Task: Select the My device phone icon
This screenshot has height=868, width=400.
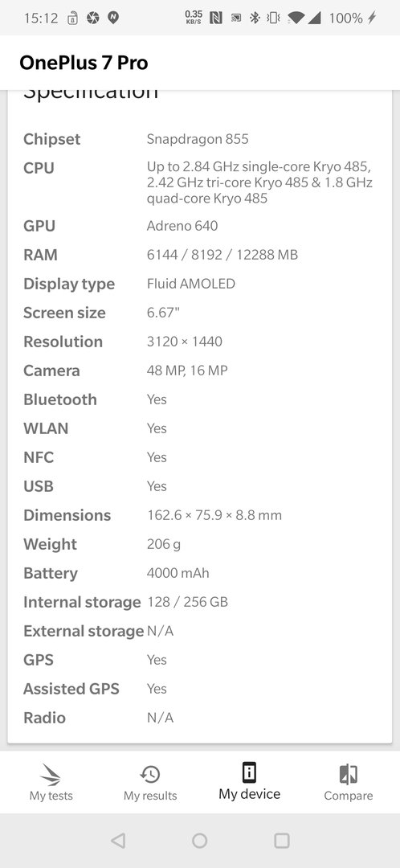Action: (x=249, y=772)
